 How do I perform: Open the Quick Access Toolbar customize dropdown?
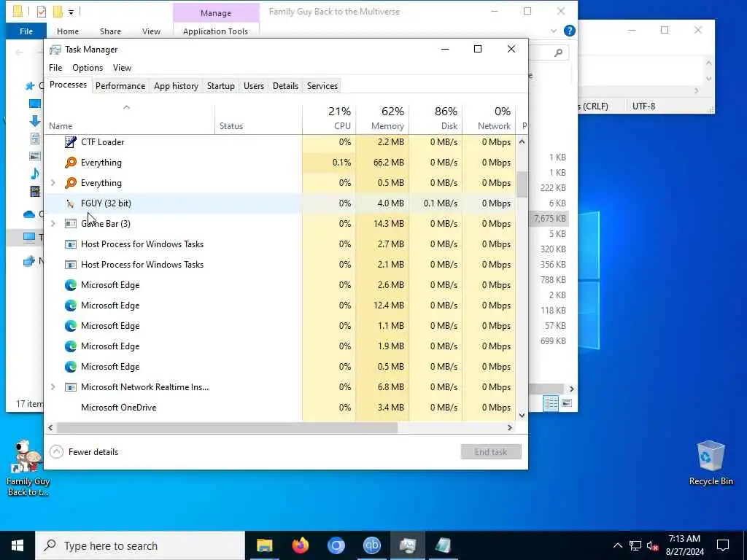pyautogui.click(x=71, y=12)
